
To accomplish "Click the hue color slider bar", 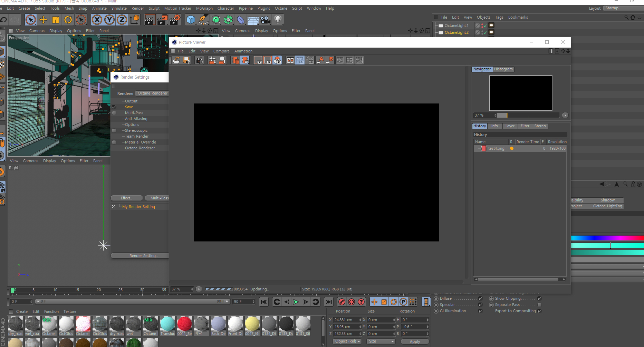I will click(x=607, y=238).
